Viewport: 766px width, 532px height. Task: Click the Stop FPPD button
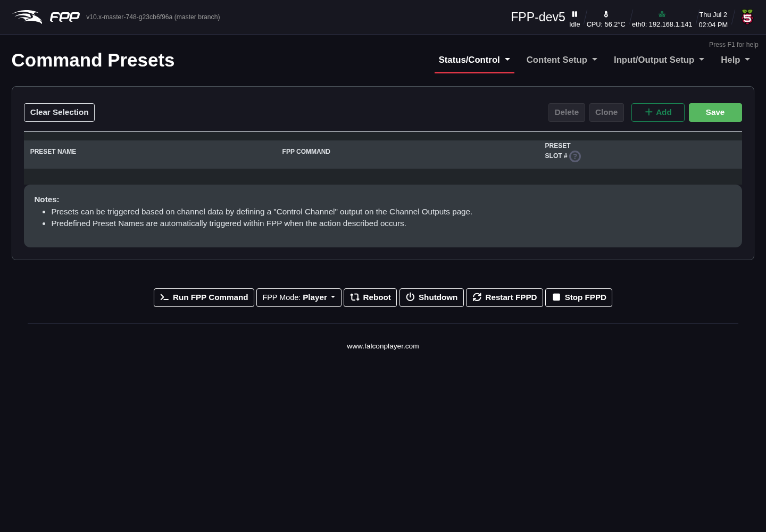coord(579,297)
